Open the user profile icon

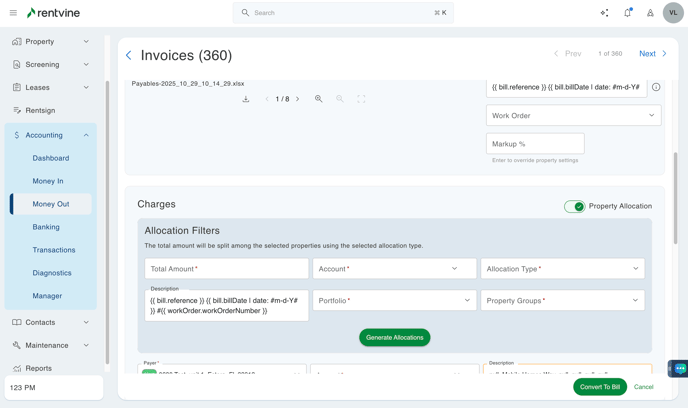(x=650, y=13)
